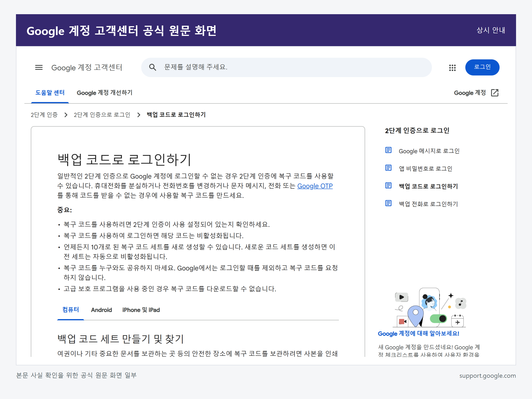532x399 pixels.
Task: Open the Google OTP link
Action: 315,186
